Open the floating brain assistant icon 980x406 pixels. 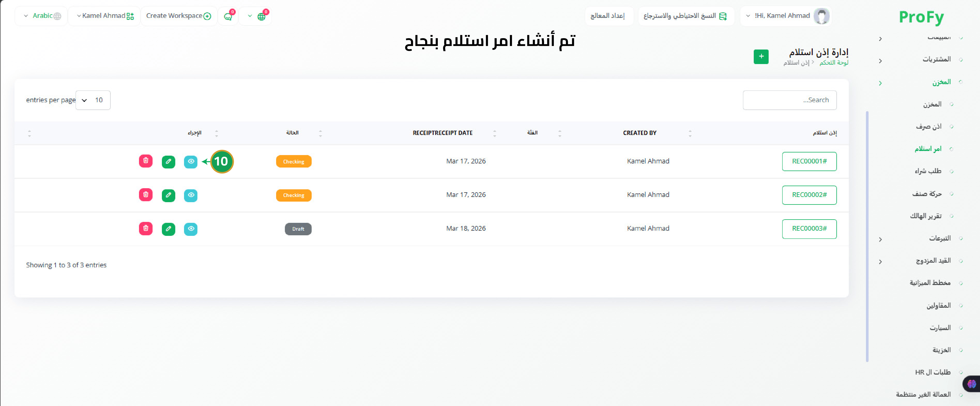coord(971,384)
